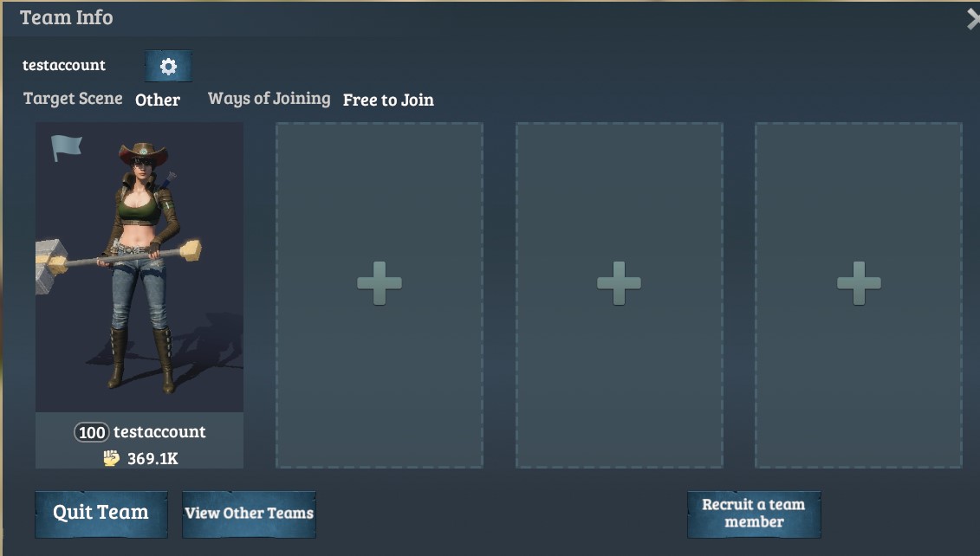The image size is (980, 556).
Task: Click member name testaccount under the portrait
Action: click(x=159, y=431)
